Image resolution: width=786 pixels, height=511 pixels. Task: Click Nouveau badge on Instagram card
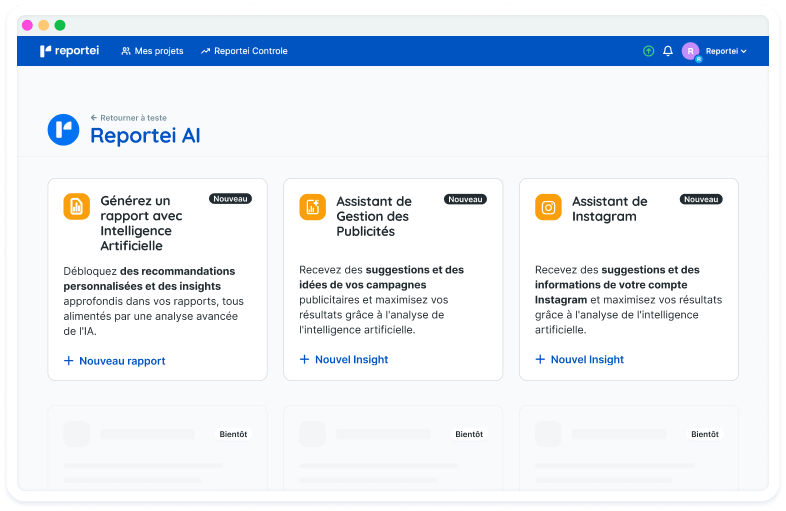tap(701, 200)
